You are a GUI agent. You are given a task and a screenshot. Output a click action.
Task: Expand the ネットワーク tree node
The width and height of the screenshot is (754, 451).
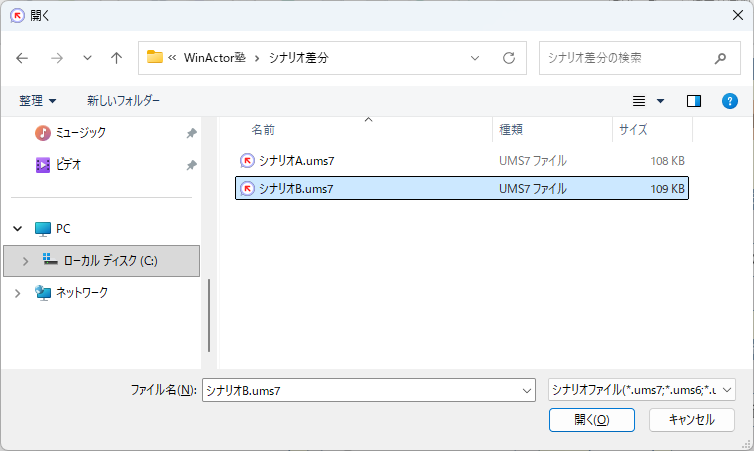click(17, 293)
